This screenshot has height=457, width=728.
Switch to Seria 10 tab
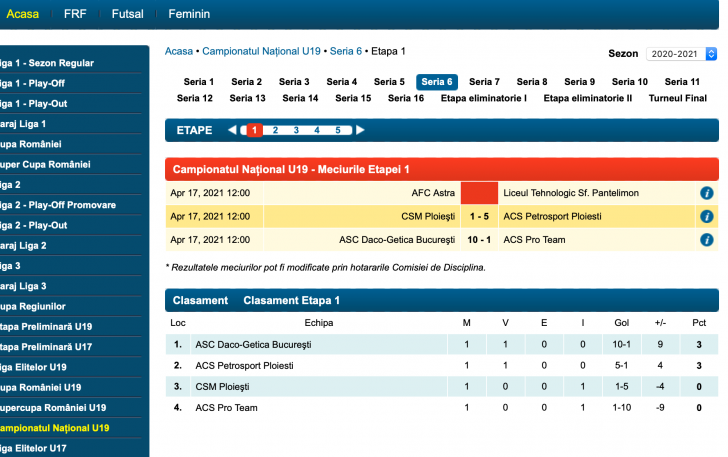pos(630,82)
